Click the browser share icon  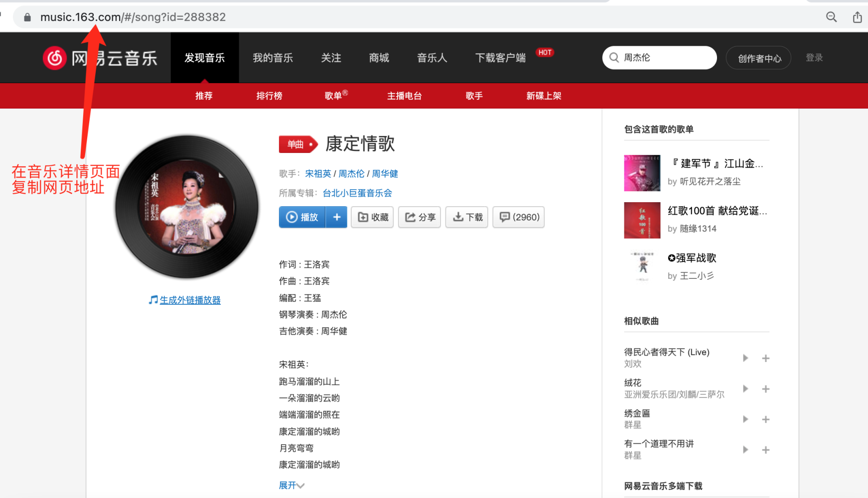tap(857, 17)
